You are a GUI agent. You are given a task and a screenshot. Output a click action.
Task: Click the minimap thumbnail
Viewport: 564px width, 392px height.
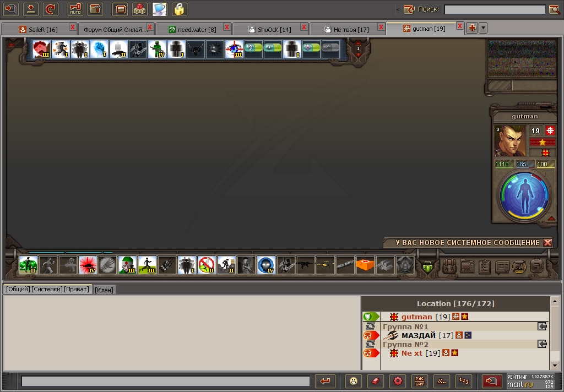pos(522,58)
